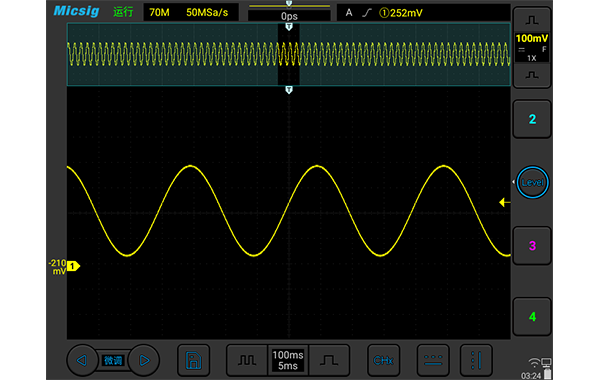Viewport: 600px width, 380px height.
Task: Open the 100mV channel 1 settings
Action: pos(532,47)
